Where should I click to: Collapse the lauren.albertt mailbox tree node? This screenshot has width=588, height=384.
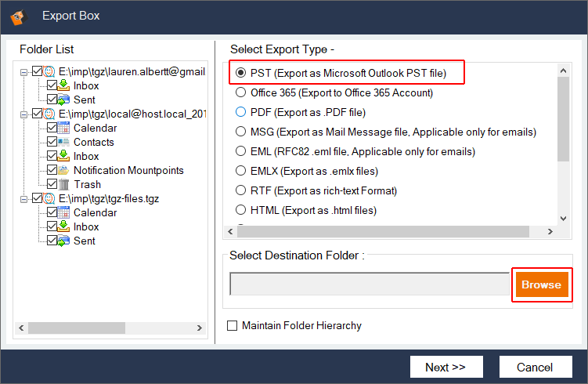(x=24, y=71)
